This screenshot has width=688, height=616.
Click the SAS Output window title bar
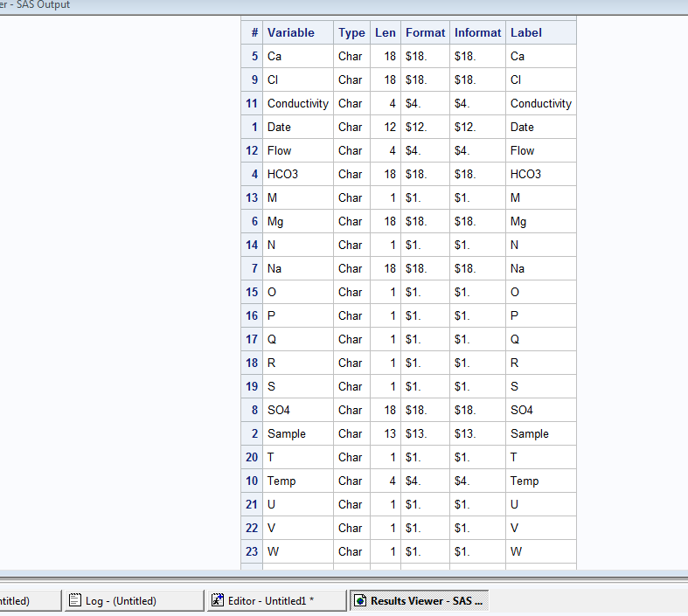tap(344, 6)
